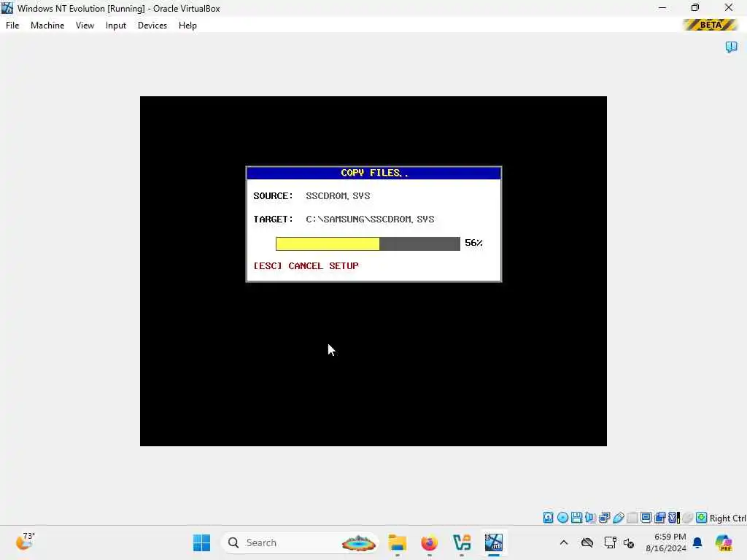Open the Devices menu

click(152, 26)
